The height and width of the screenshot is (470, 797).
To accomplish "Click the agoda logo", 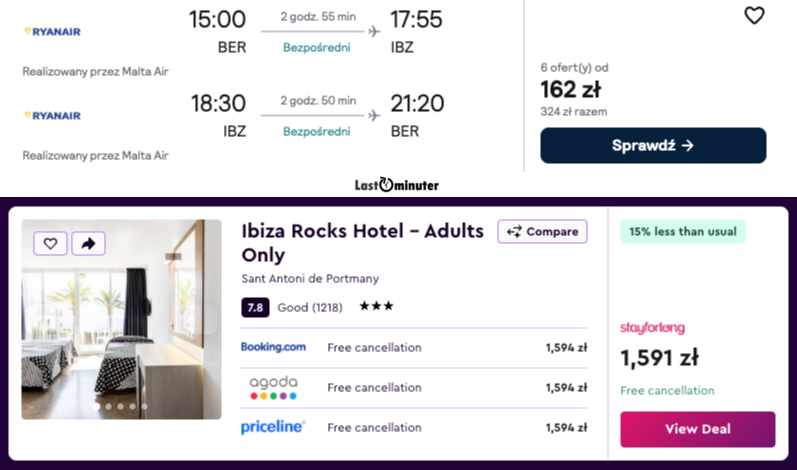I will tap(273, 387).
